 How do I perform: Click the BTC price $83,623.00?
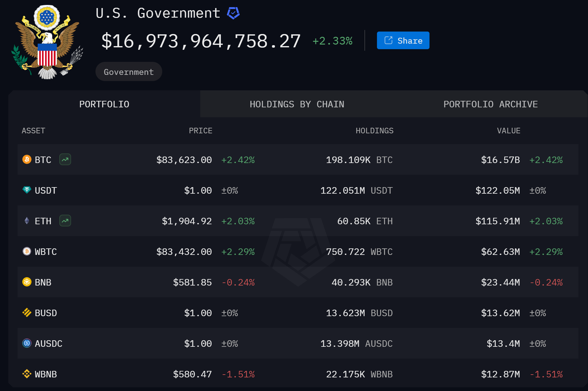184,160
